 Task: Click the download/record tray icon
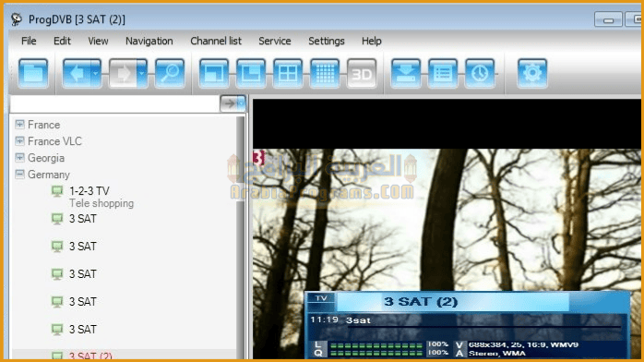click(405, 73)
